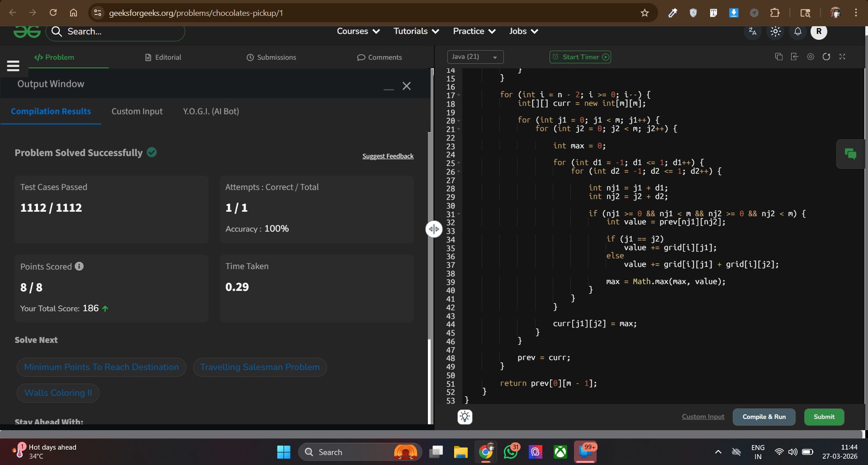Switch to the Editorial tab
868x465 pixels.
[163, 57]
